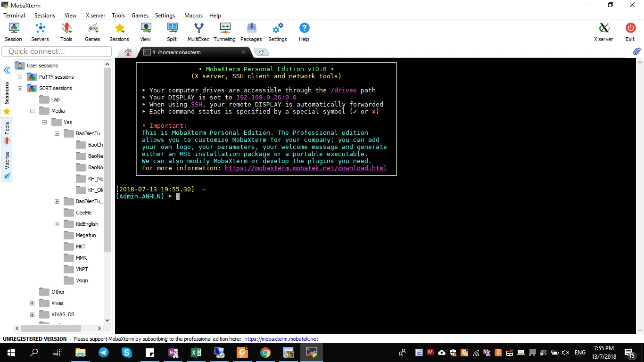Collapse the BaoDienTu folder node
The image size is (644, 362).
point(57,133)
